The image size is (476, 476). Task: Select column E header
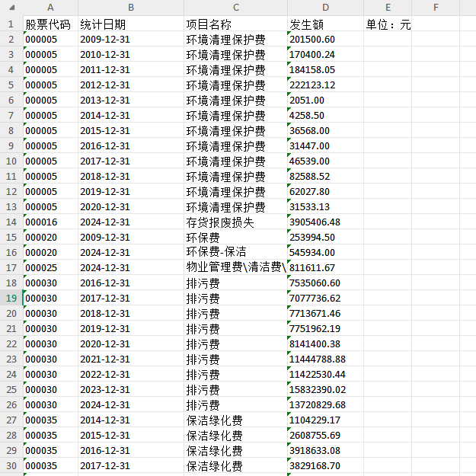(x=388, y=8)
